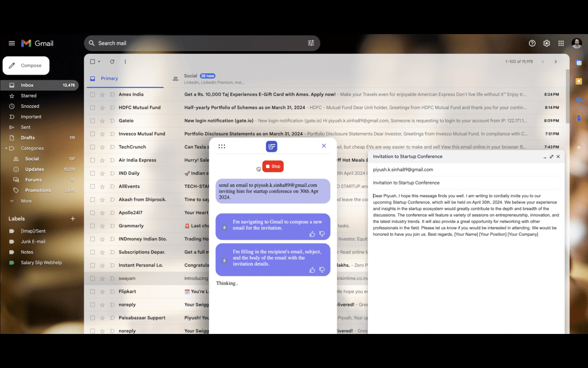The width and height of the screenshot is (588, 368).
Task: Open Google Keep from the side panel
Action: click(x=579, y=80)
